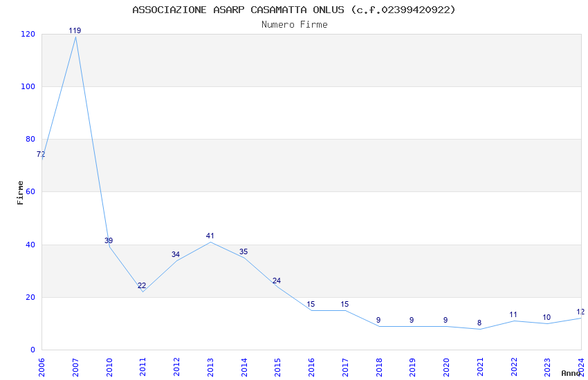This screenshot has width=588, height=380.
Task: Click the x-axis year 2006
Action: coord(42,368)
